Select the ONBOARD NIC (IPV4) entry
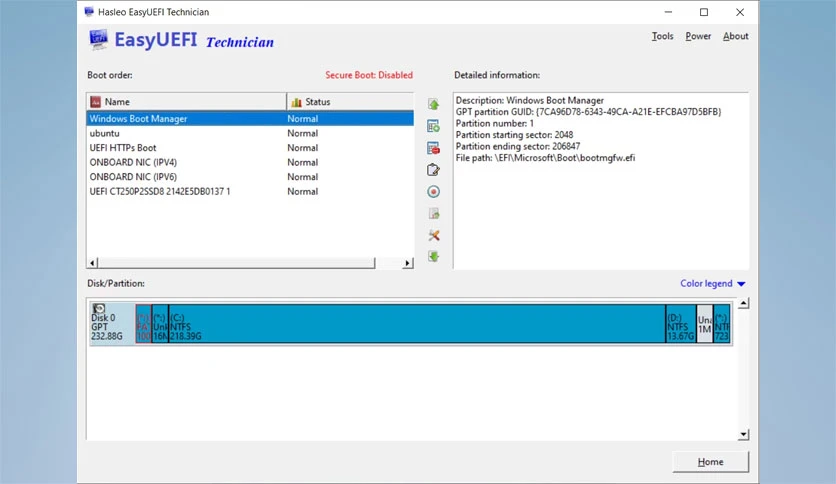This screenshot has width=836, height=484. 250,162
